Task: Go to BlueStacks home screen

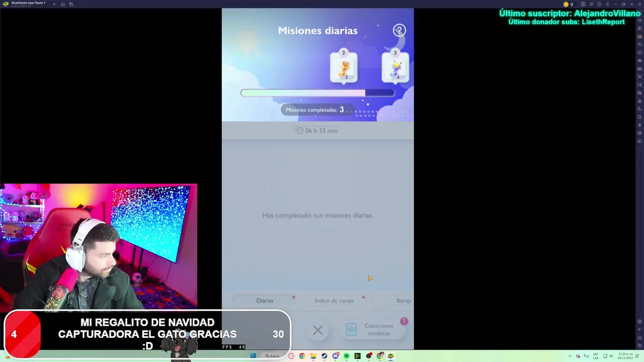Action: click(63, 4)
